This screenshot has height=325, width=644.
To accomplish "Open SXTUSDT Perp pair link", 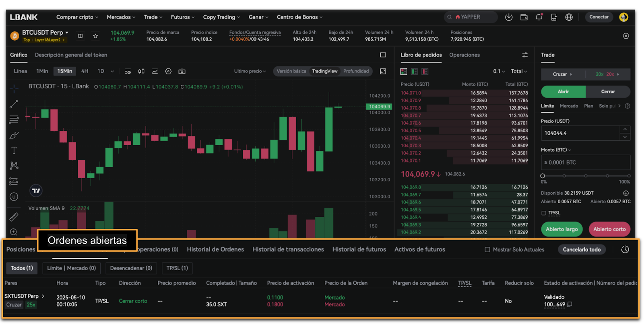I will (x=24, y=296).
